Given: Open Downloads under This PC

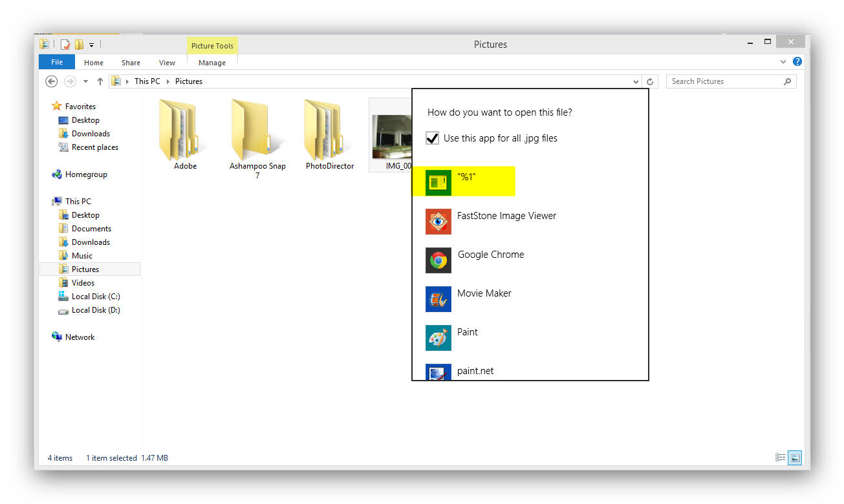Looking at the screenshot, I should [x=91, y=242].
